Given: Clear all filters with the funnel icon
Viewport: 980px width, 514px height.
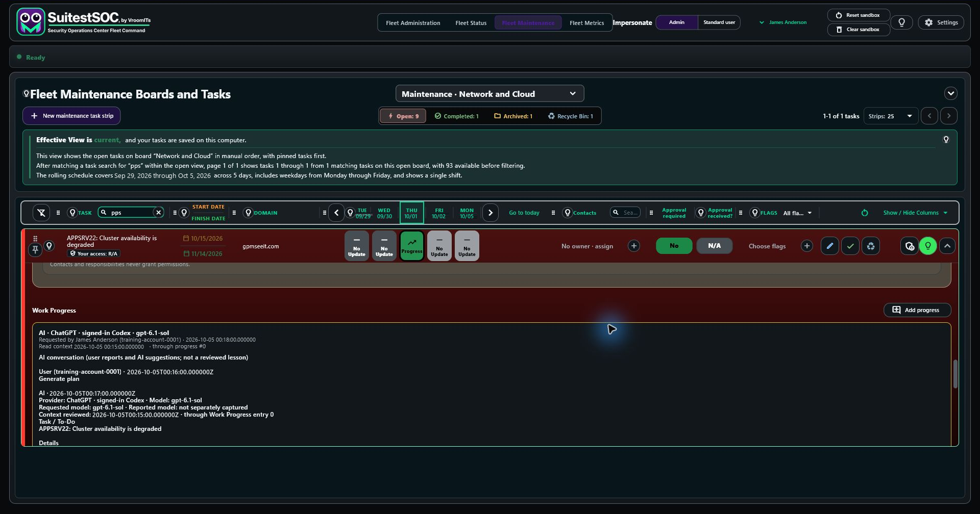Looking at the screenshot, I should coord(41,213).
